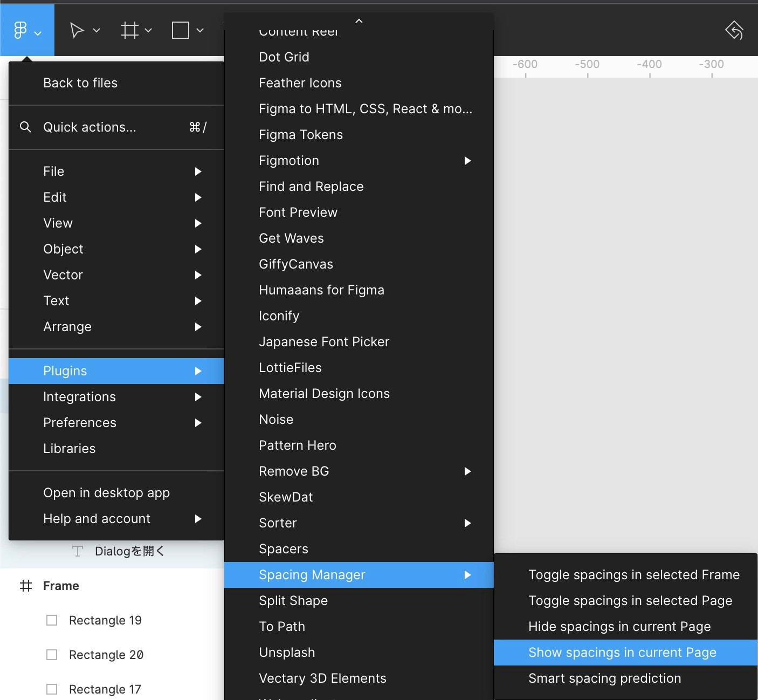Run the Split Shape plugin
Image resolution: width=758 pixels, height=700 pixels.
point(359,601)
